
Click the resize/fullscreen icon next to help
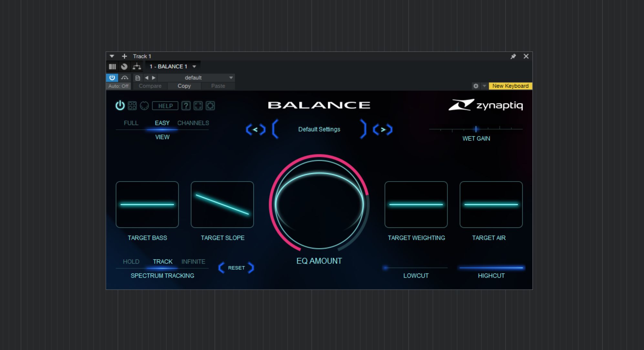(x=198, y=106)
